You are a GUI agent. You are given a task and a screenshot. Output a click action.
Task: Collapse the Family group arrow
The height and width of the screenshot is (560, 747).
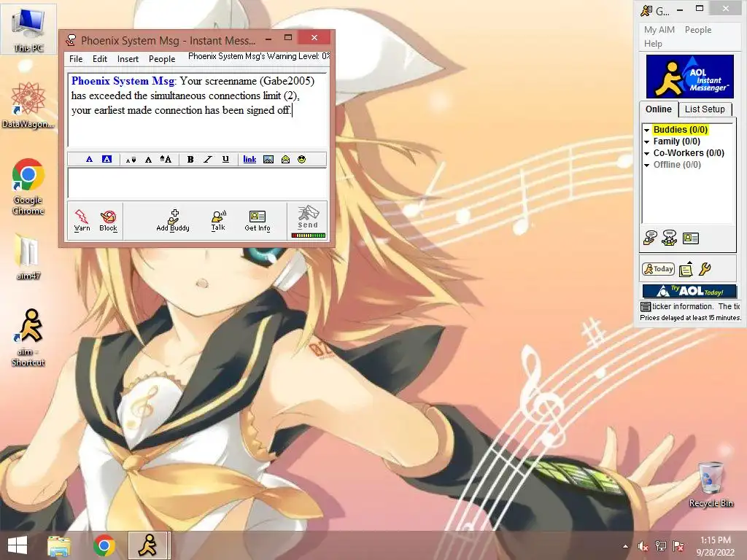pos(646,141)
